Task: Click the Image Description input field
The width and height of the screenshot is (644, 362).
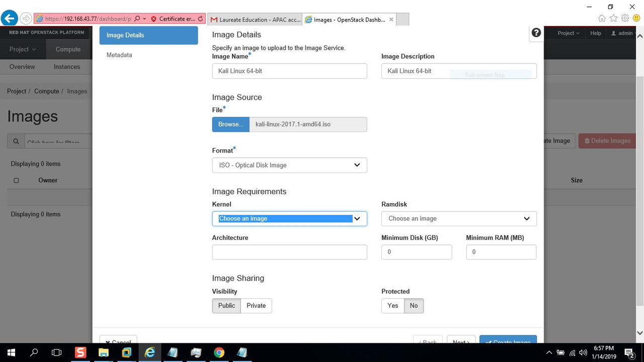Action: point(459,71)
